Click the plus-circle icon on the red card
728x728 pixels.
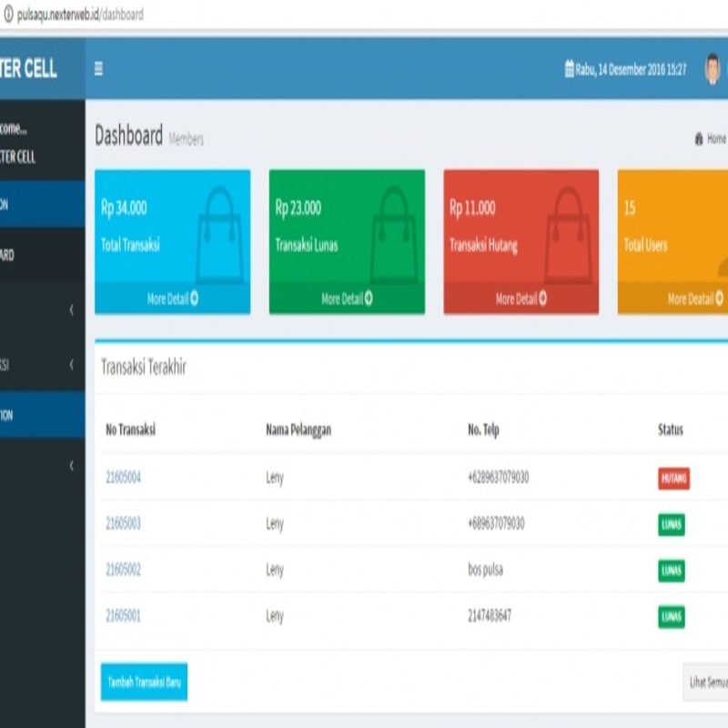click(x=544, y=298)
